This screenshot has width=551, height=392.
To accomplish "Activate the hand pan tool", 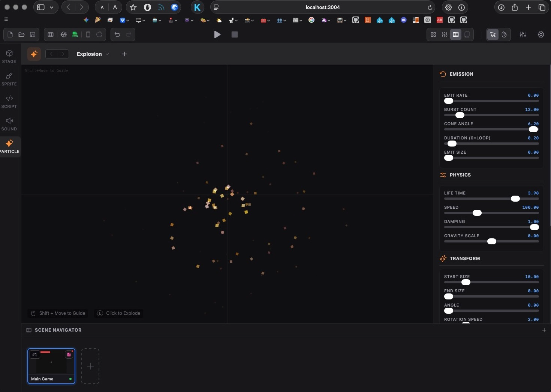I will pyautogui.click(x=504, y=34).
